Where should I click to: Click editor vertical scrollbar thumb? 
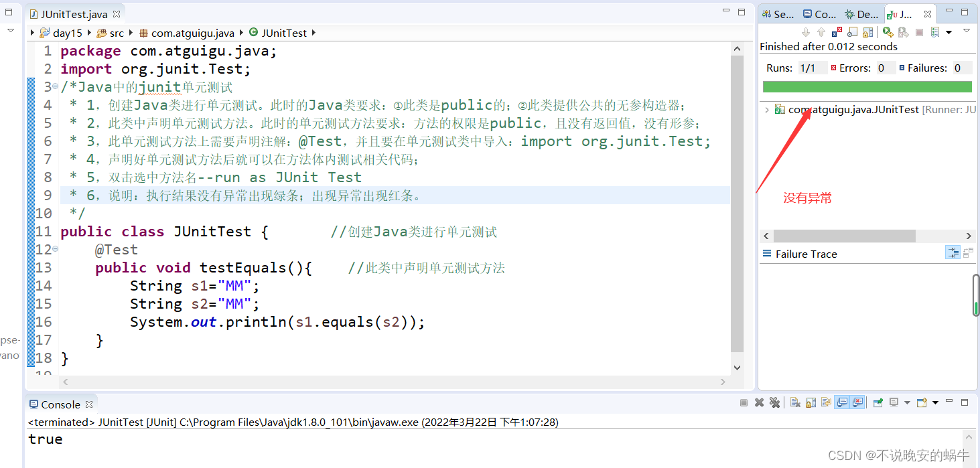coord(737,204)
